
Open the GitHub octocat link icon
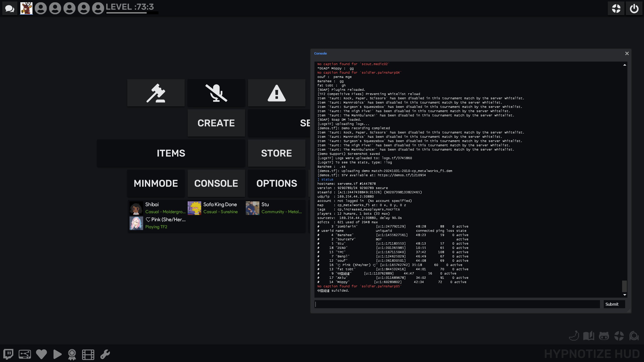pos(604,336)
